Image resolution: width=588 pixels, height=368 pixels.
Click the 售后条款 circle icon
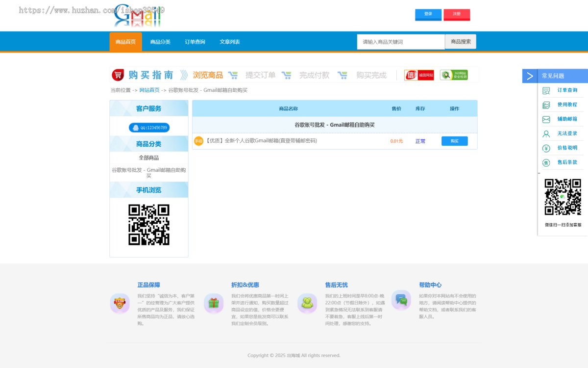click(x=546, y=162)
